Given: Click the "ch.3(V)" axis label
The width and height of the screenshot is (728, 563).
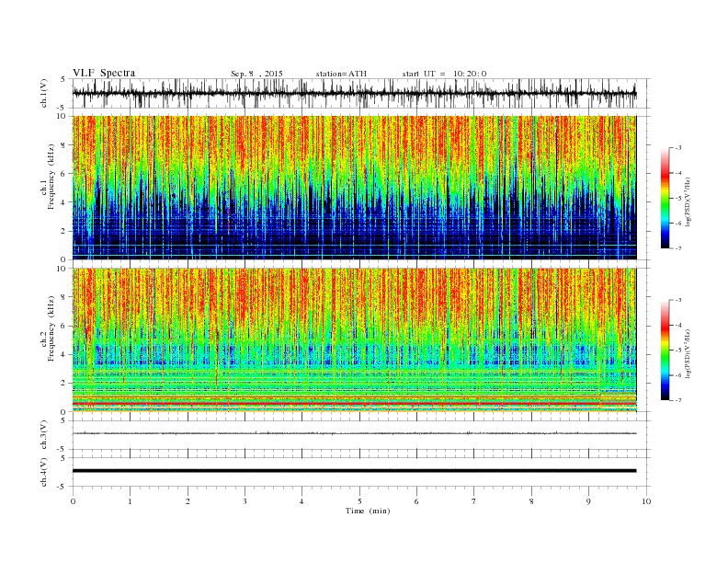Looking at the screenshot, I should point(44,435).
